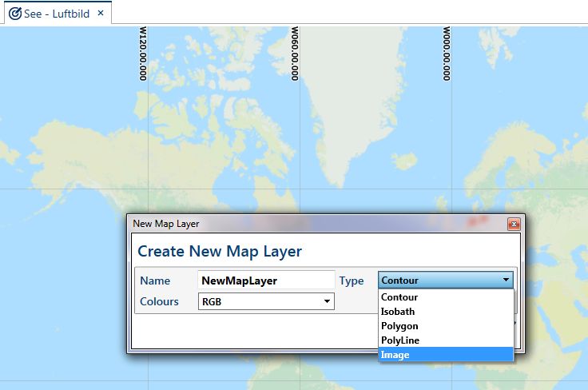This screenshot has width=588, height=390.
Task: Click the See - Luftbild tab icon
Action: pyautogui.click(x=14, y=14)
